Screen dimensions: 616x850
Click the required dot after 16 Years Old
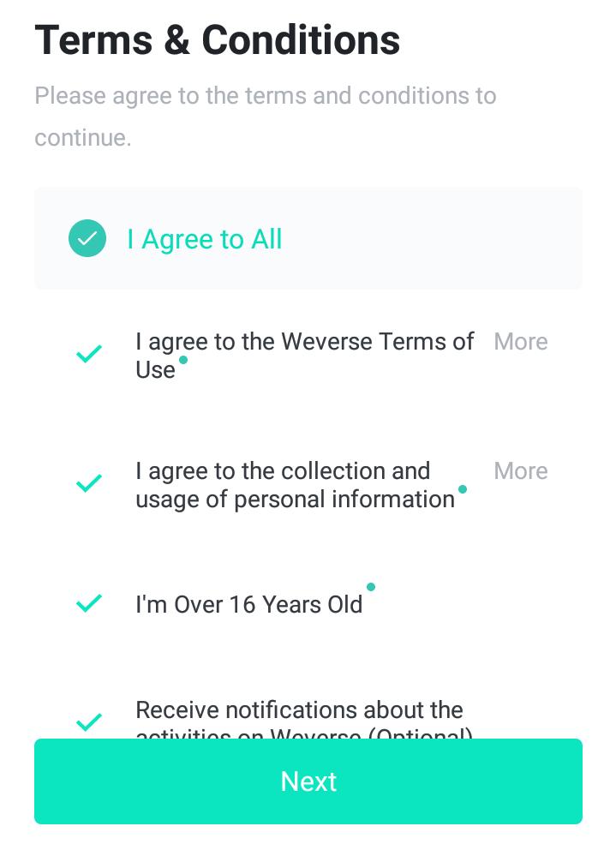(x=371, y=587)
